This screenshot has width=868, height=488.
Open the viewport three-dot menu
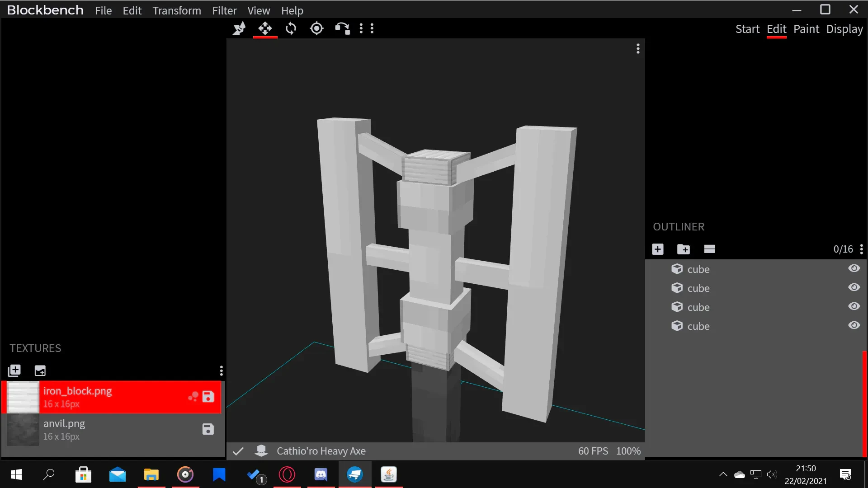coord(638,48)
